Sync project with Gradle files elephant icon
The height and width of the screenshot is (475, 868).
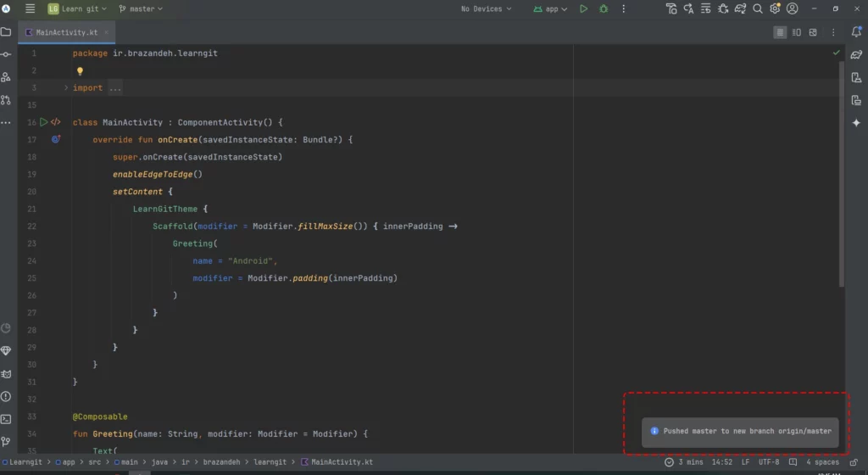coord(740,8)
